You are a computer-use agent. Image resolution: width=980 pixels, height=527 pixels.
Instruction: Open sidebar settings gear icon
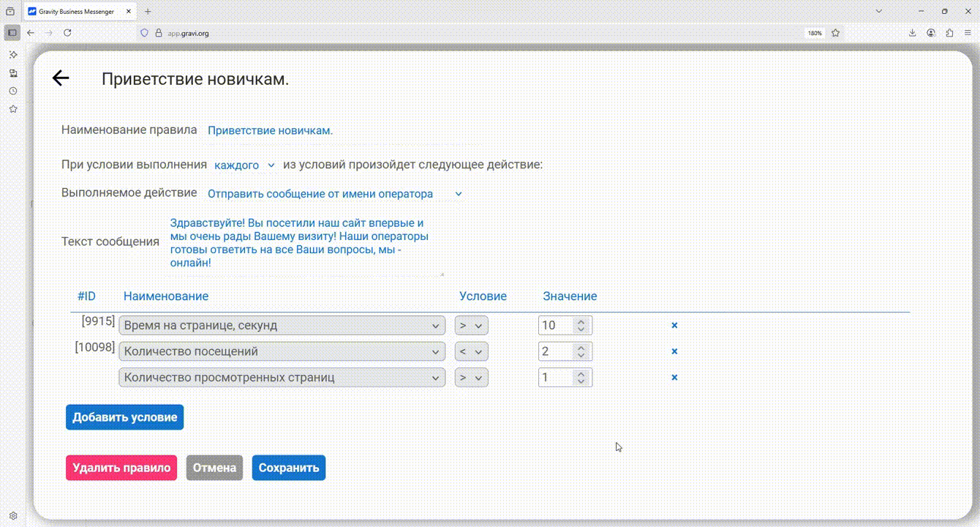pyautogui.click(x=13, y=515)
